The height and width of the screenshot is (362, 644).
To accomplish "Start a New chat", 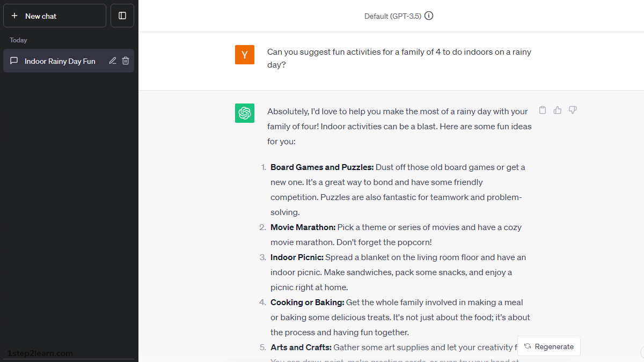I will click(x=55, y=16).
